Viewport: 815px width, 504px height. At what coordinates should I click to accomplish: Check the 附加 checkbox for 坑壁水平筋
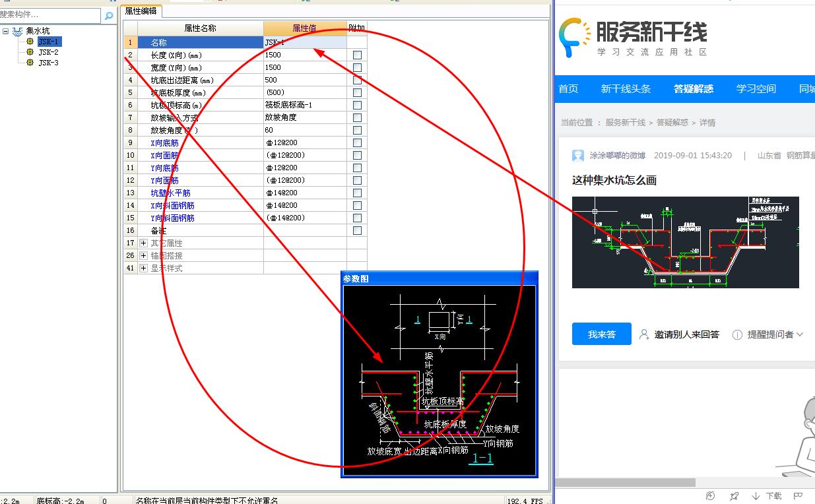pyautogui.click(x=357, y=193)
